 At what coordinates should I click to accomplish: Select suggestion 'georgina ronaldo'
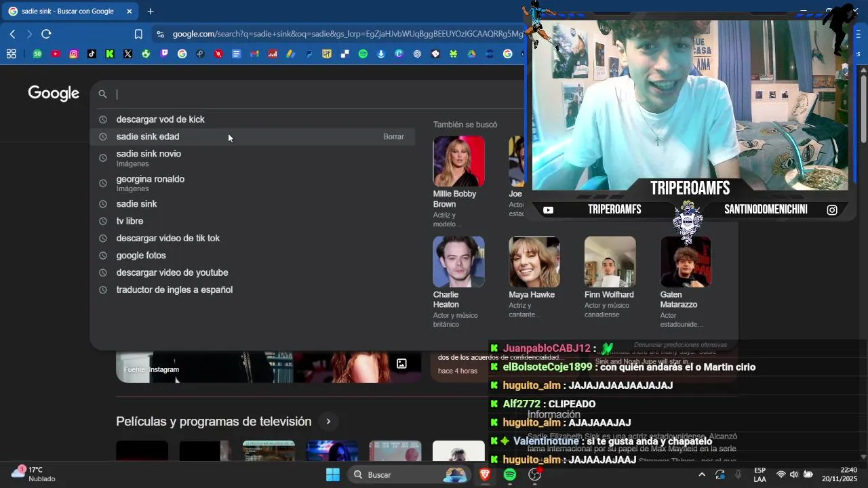click(x=254, y=183)
